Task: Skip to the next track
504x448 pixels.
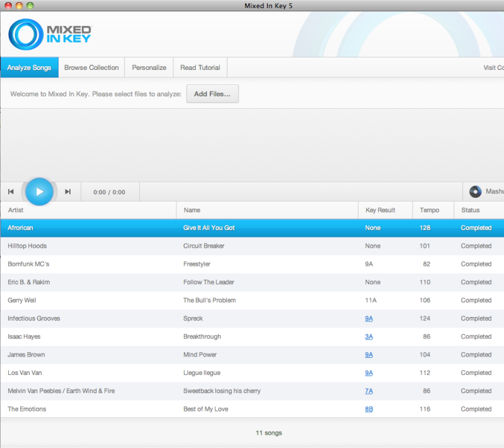Action: (68, 192)
